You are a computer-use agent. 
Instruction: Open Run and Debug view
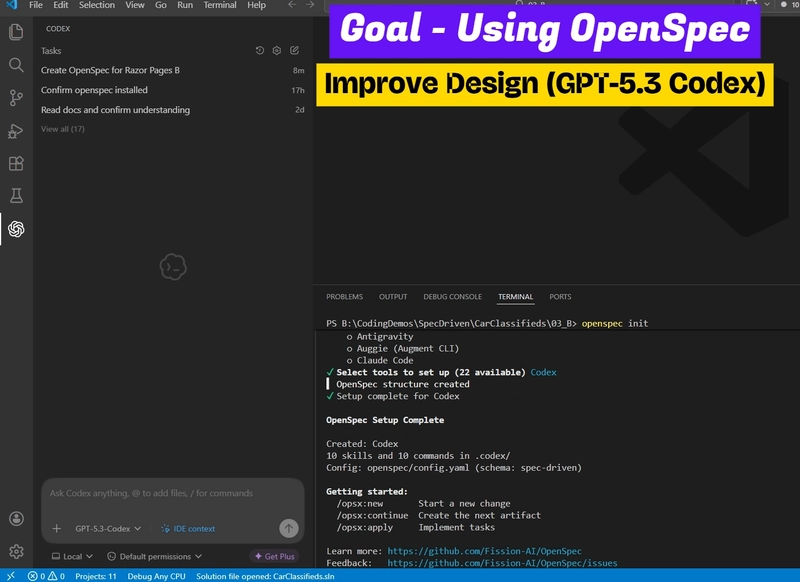coord(16,131)
